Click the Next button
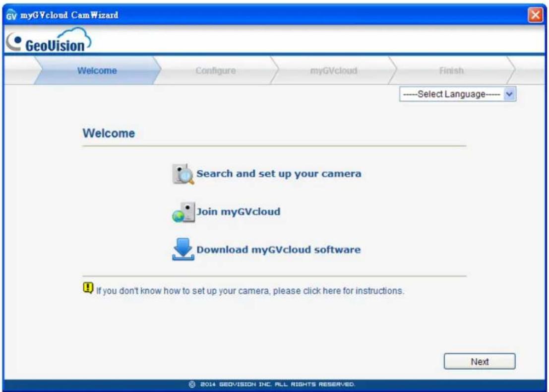Image resolution: width=549 pixels, height=392 pixels. 480,361
